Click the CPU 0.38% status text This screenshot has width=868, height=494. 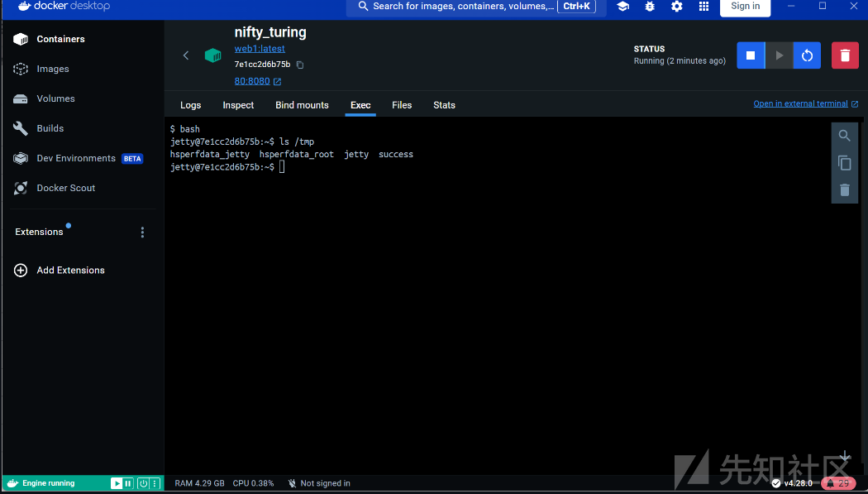pos(253,483)
